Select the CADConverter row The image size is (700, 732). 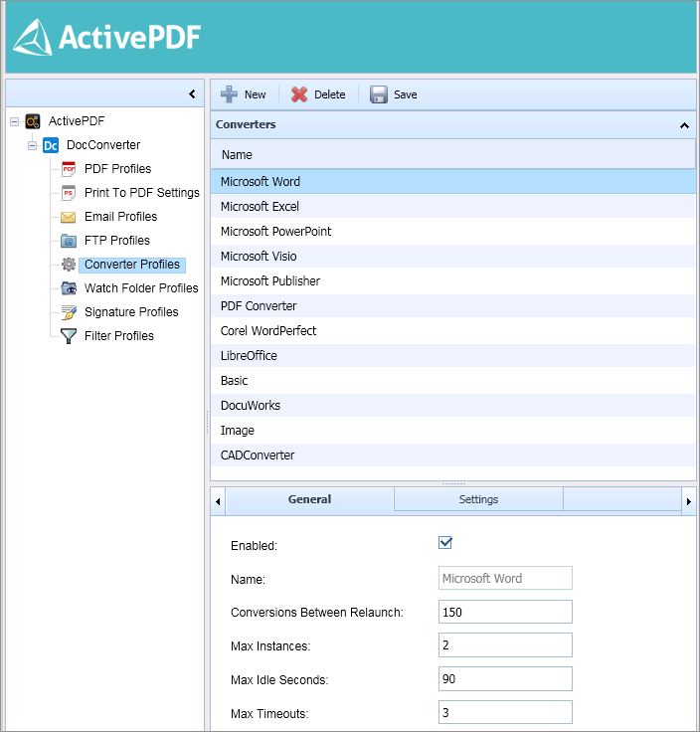point(452,456)
